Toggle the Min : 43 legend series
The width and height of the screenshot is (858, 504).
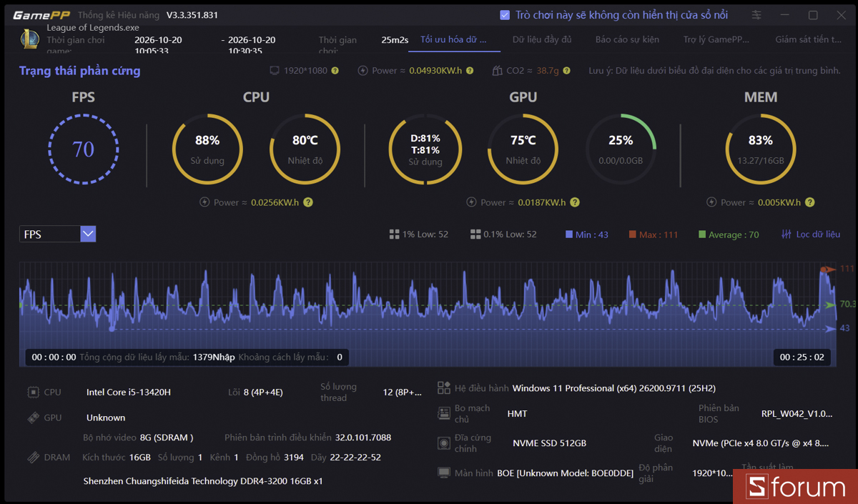(587, 234)
